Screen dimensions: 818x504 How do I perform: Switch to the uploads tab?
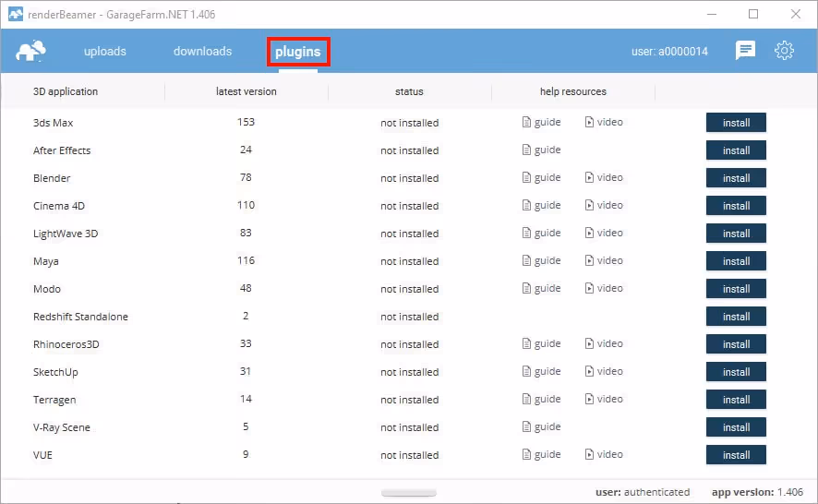(105, 51)
